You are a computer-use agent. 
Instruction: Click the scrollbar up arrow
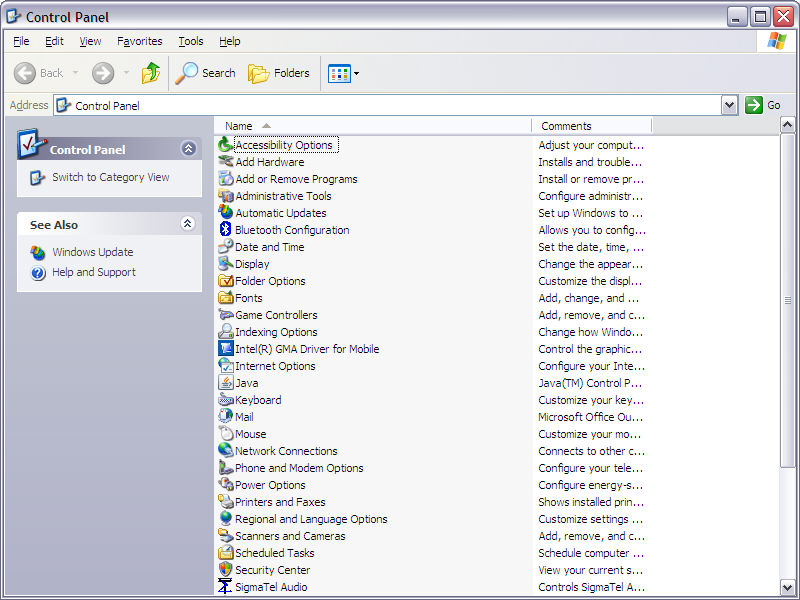[x=787, y=124]
